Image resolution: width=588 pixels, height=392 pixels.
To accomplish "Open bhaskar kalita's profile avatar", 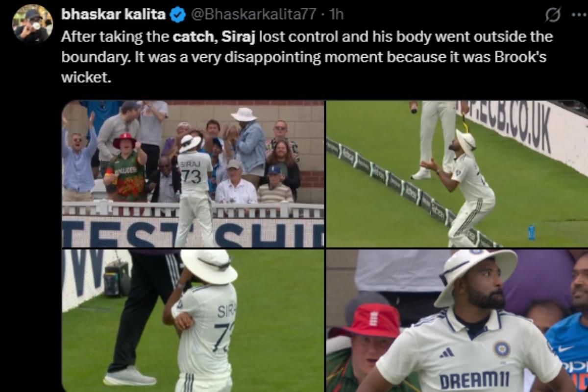I will point(33,24).
